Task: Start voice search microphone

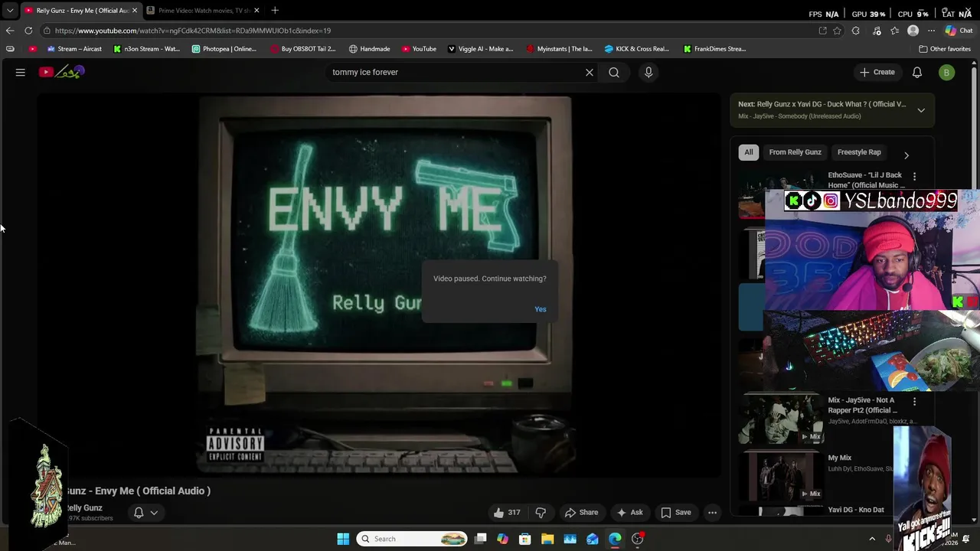Action: 648,72
